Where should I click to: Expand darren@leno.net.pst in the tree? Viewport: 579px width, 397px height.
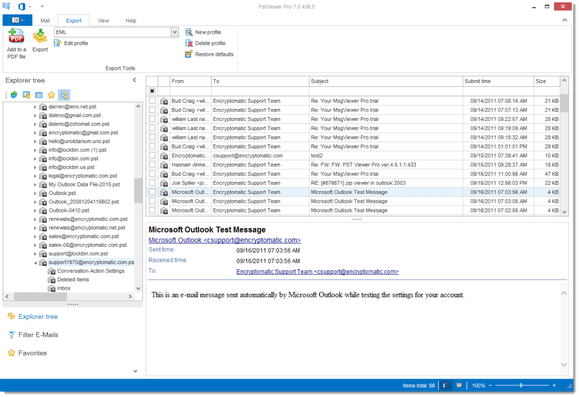(35, 107)
